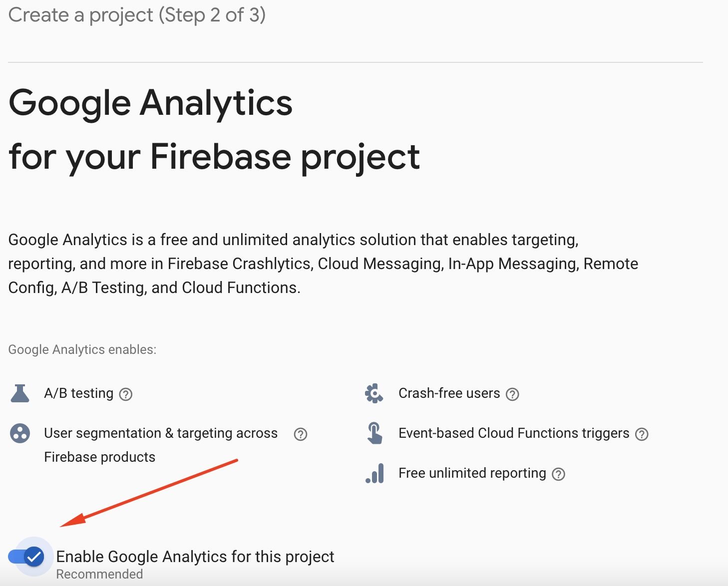The image size is (728, 586).
Task: Open help for User segmentation & targeting
Action: (x=300, y=435)
